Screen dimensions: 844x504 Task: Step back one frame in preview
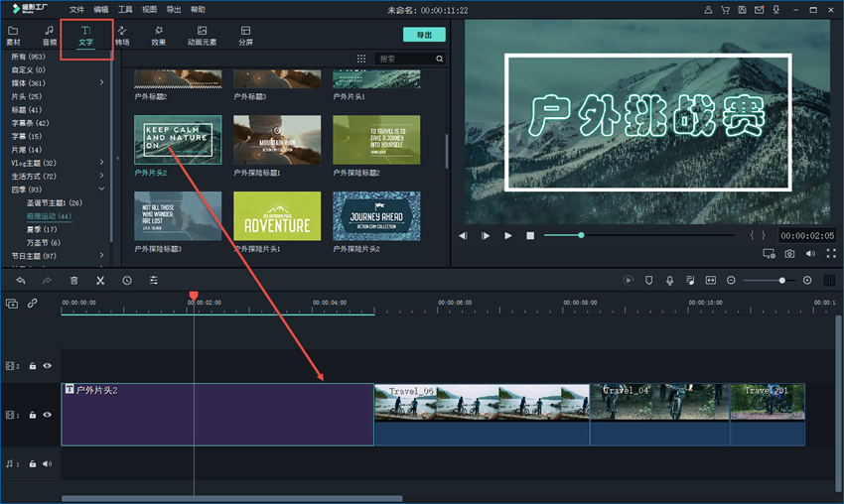click(463, 235)
